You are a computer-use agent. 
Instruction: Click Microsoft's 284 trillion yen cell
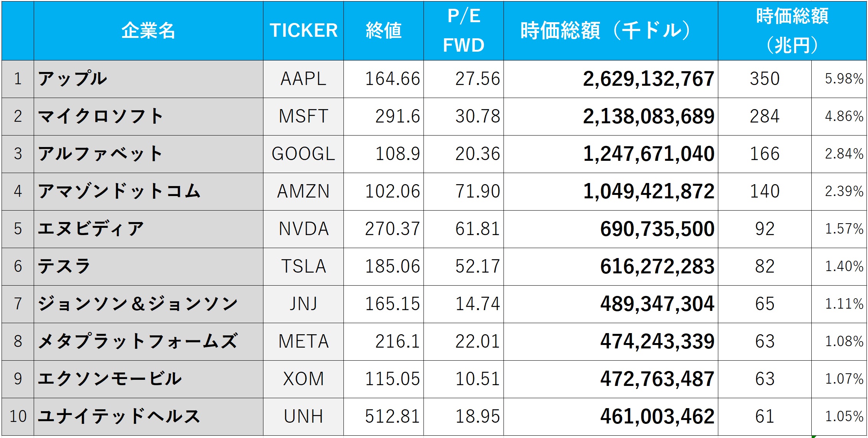pyautogui.click(x=764, y=116)
